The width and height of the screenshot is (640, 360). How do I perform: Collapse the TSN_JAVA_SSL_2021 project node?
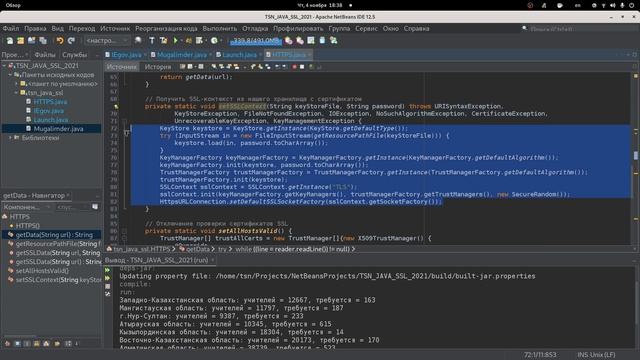(x=4, y=66)
